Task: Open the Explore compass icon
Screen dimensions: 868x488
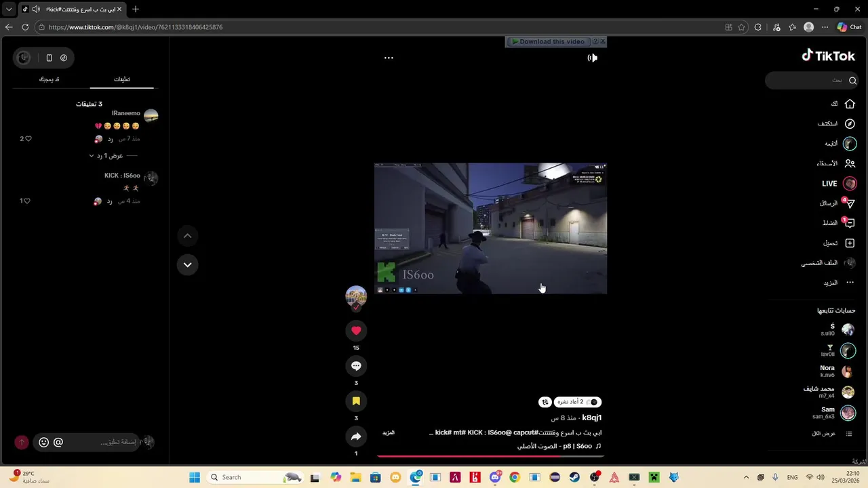Action: [x=850, y=124]
